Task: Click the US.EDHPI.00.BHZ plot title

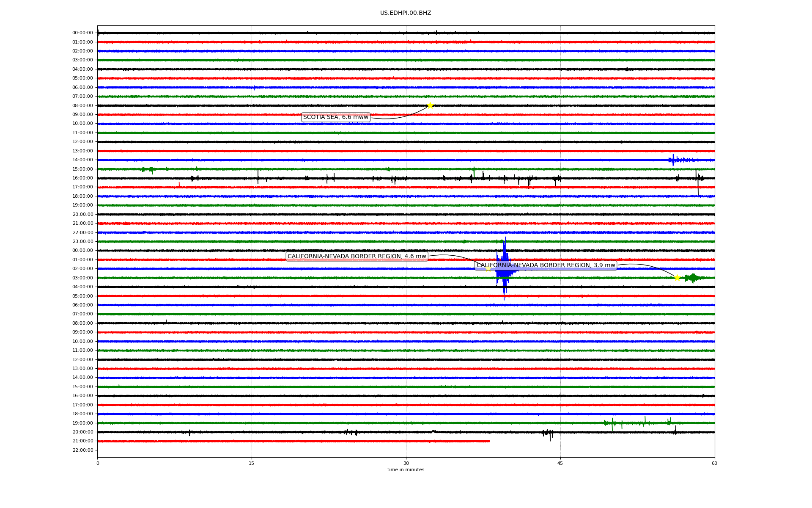Action: pyautogui.click(x=406, y=13)
